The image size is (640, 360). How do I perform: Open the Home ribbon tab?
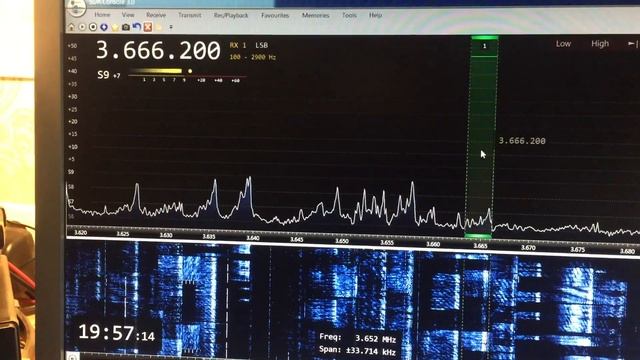point(102,15)
